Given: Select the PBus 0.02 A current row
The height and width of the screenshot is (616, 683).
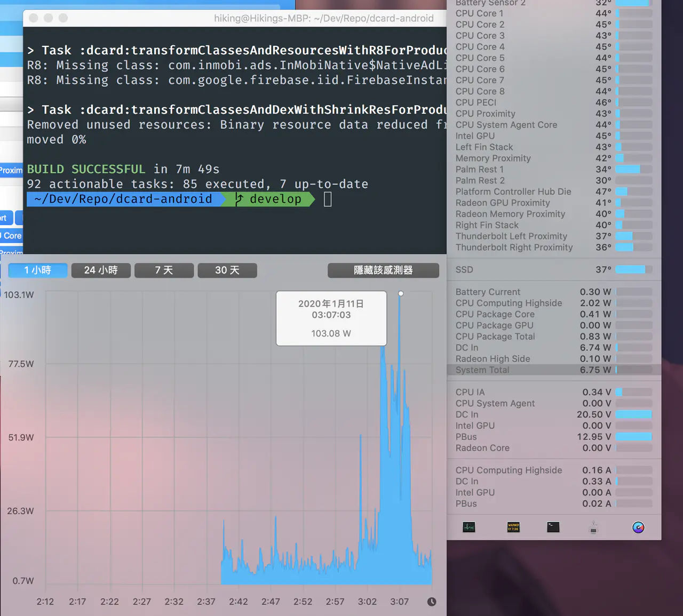Looking at the screenshot, I should (x=554, y=504).
